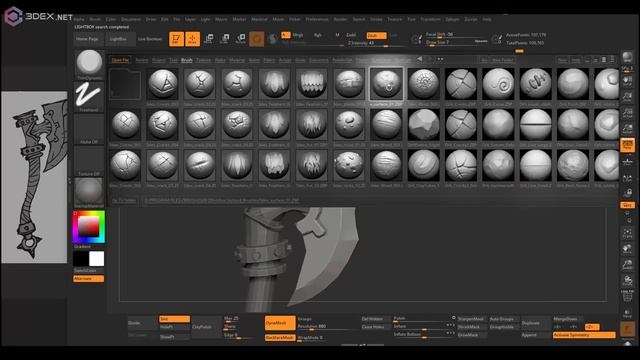The width and height of the screenshot is (640, 360).
Task: Activate the Edit mode button
Action: [176, 39]
